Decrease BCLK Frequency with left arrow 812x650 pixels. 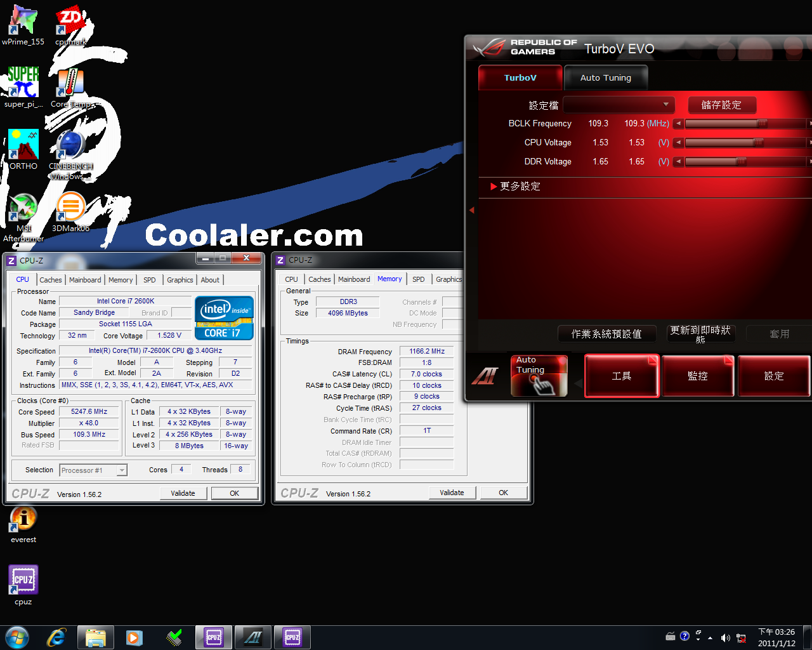click(678, 123)
